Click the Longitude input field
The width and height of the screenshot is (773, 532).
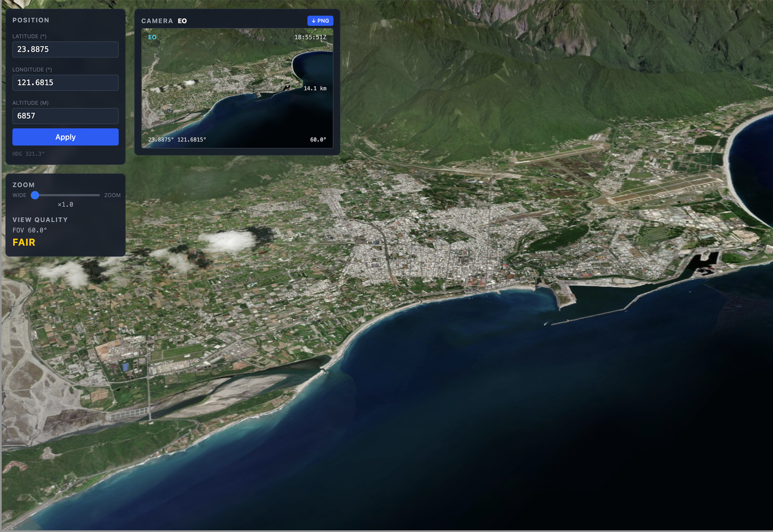[65, 83]
